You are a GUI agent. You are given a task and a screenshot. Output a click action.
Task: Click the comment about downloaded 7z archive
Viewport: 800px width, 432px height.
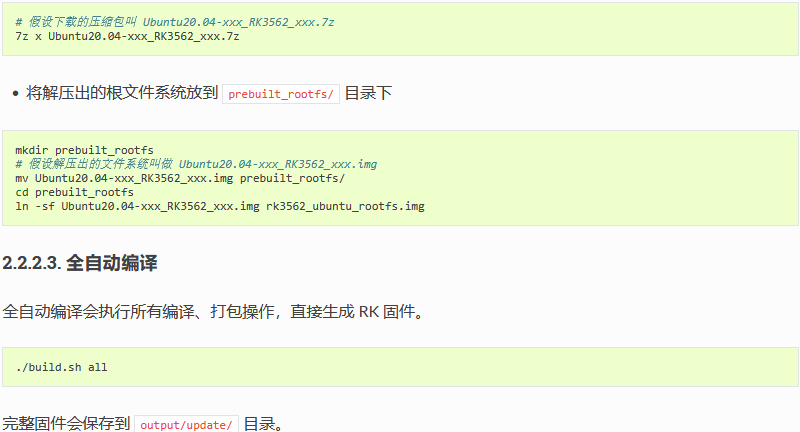tap(174, 22)
